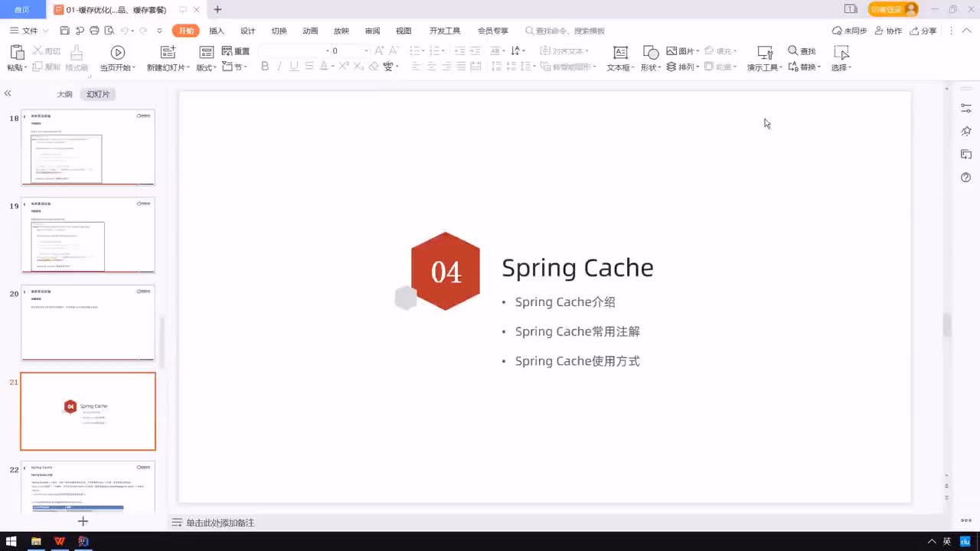Toggle Strikethrough formatting

pyautogui.click(x=308, y=67)
